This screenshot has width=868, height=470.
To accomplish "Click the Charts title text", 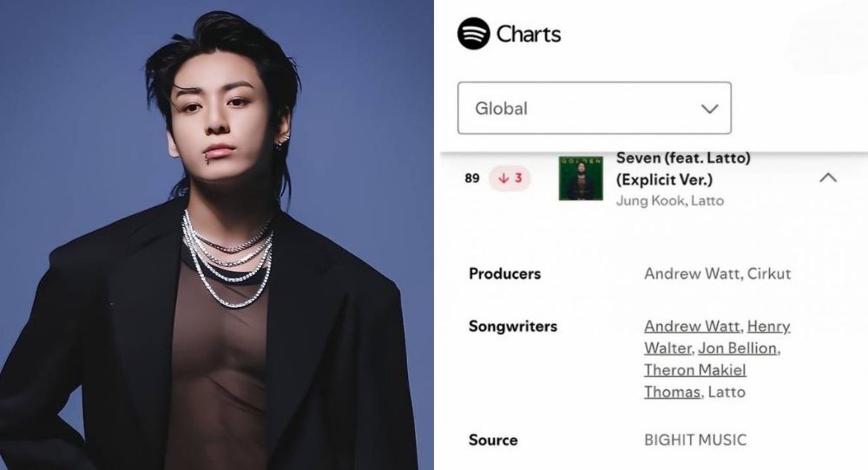I will pos(529,35).
